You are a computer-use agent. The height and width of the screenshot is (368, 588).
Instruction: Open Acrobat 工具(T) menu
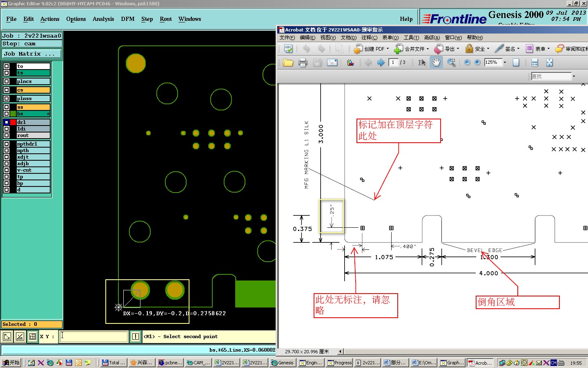(411, 38)
